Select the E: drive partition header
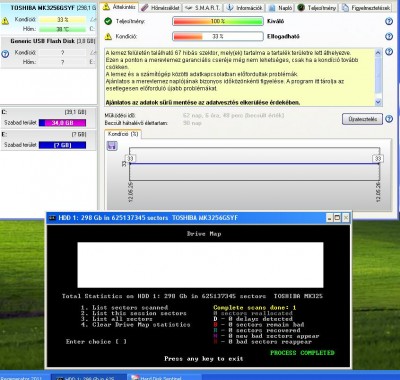 [x=45, y=134]
